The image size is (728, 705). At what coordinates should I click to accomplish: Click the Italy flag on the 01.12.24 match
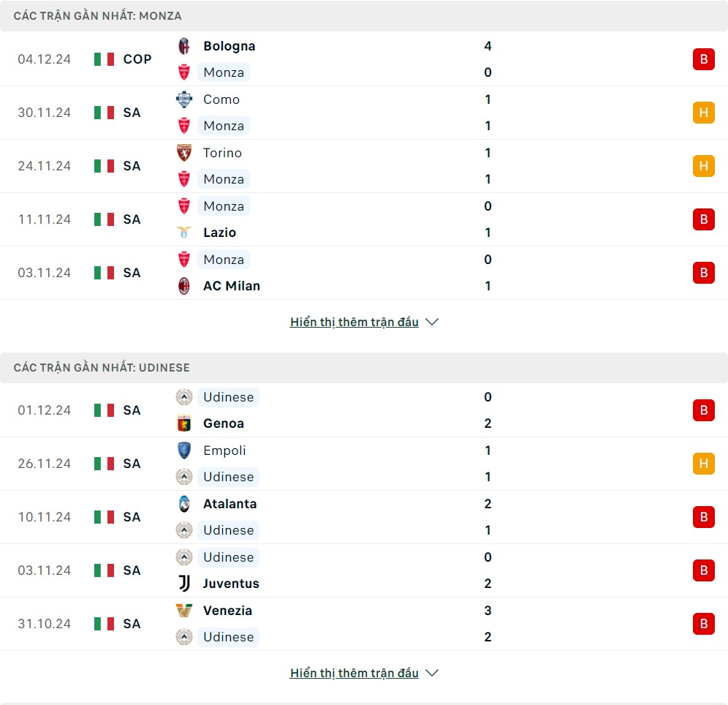(104, 410)
